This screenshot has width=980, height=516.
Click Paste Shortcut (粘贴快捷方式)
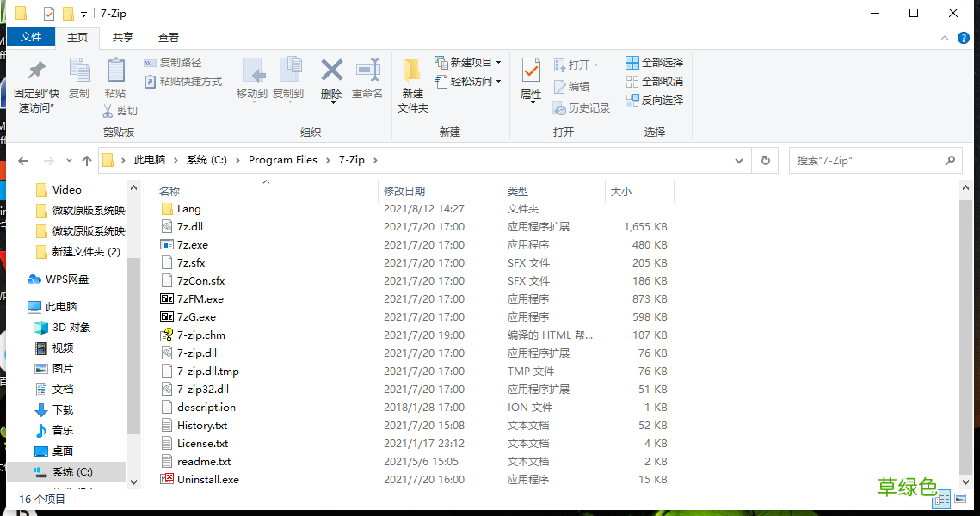click(x=183, y=81)
